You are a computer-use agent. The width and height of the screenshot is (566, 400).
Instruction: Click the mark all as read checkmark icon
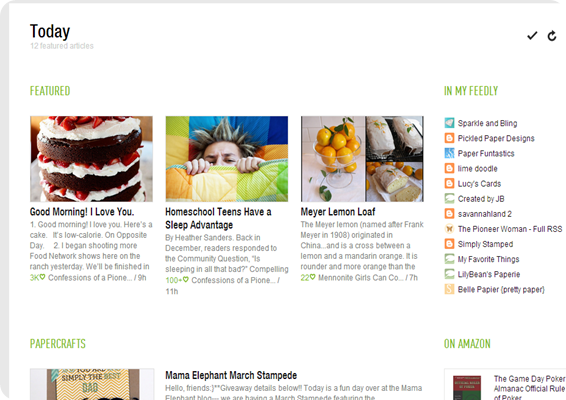(532, 35)
